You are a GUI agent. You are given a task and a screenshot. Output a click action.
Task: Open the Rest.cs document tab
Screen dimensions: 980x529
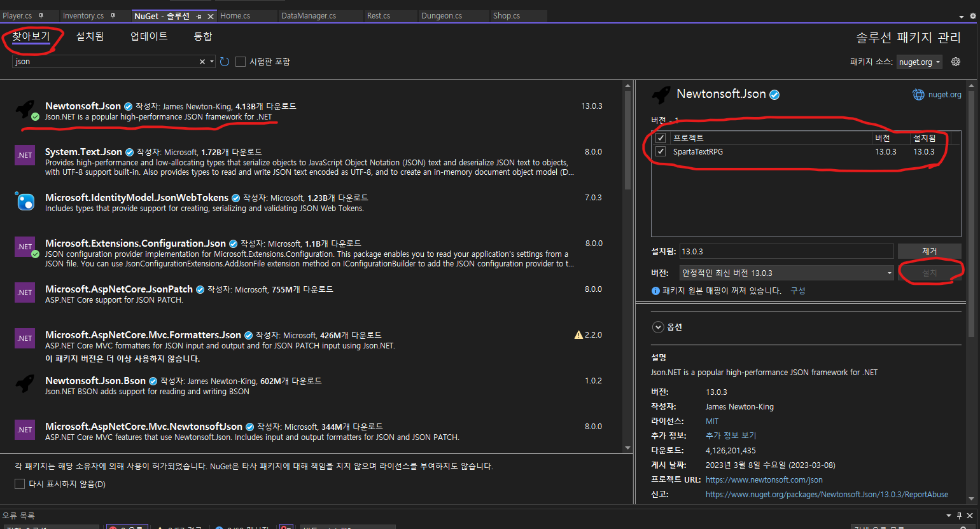point(379,16)
